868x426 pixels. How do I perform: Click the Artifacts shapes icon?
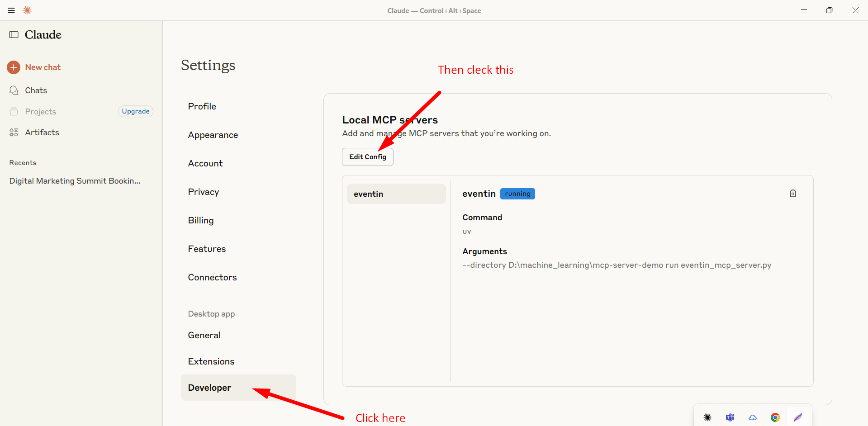[14, 133]
